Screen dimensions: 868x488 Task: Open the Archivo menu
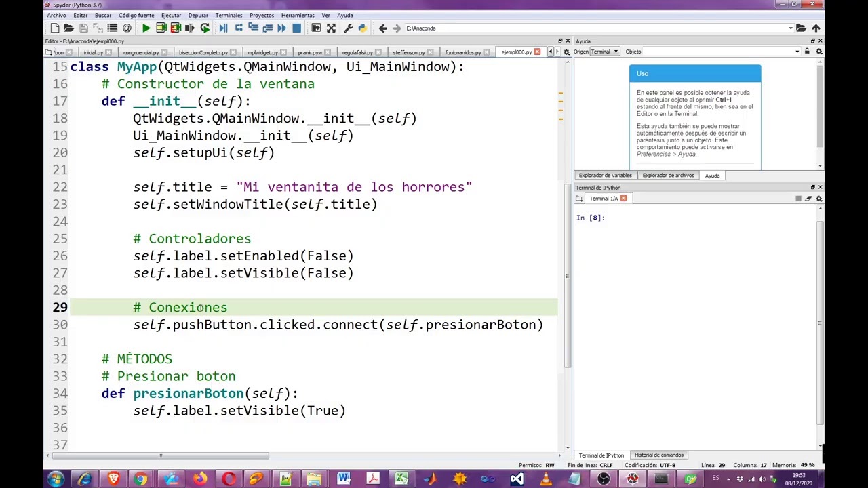[x=56, y=15]
